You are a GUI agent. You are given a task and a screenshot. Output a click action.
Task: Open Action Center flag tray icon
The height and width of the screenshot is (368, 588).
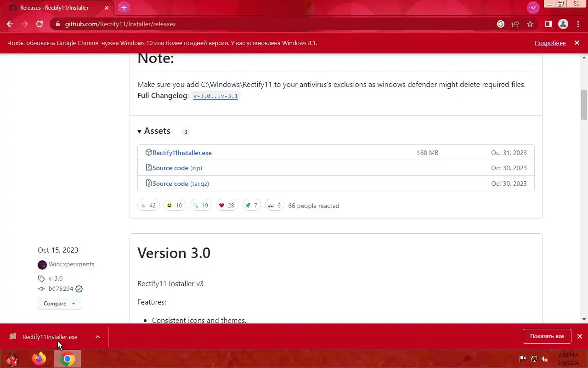(522, 359)
